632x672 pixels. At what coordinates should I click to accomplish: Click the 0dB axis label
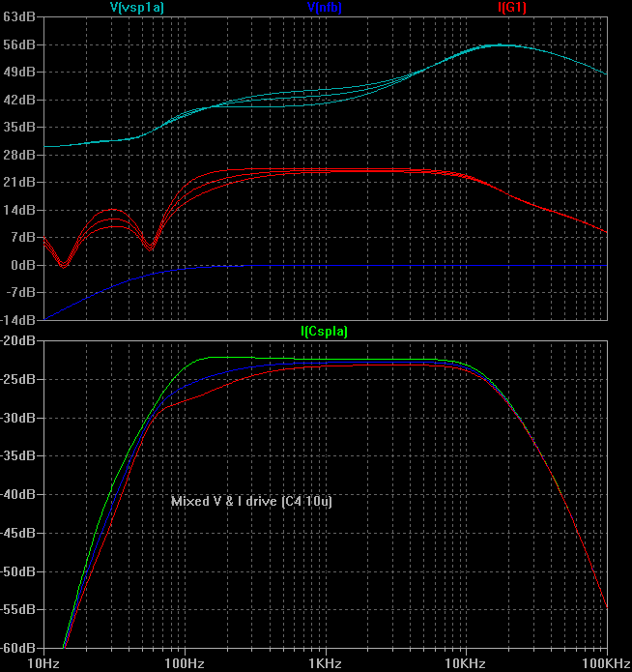22,265
